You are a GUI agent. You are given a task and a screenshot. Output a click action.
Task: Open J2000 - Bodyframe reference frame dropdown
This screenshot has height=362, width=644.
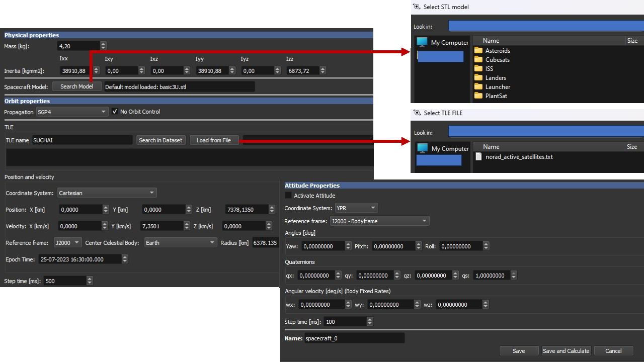pos(379,221)
